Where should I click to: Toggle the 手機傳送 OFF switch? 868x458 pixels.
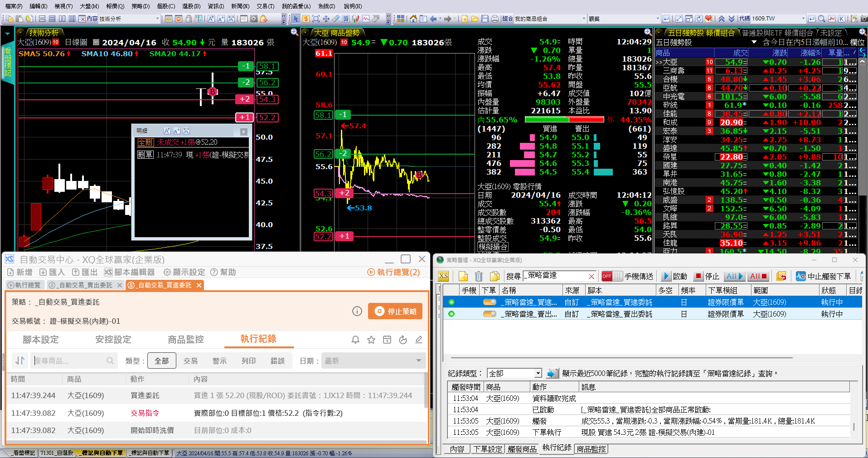pyautogui.click(x=611, y=276)
